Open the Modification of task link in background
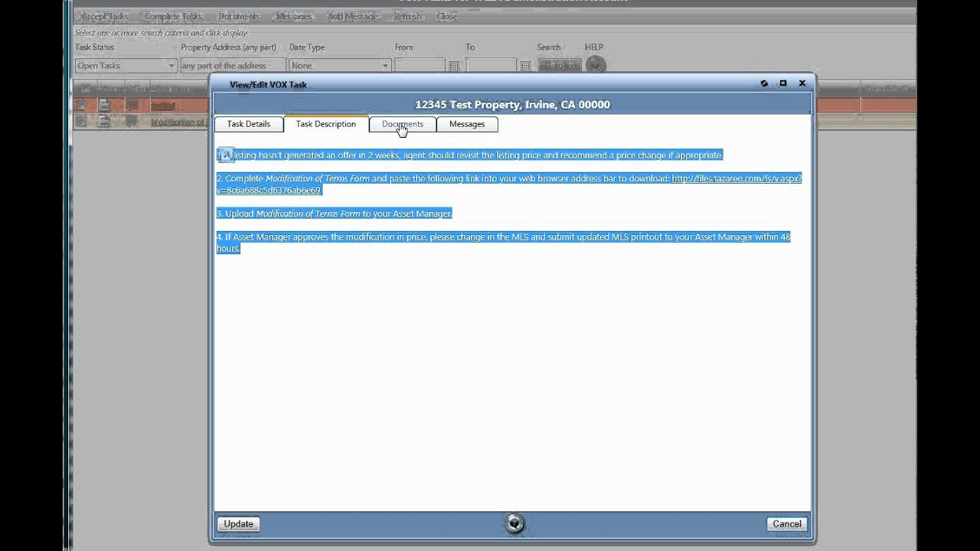This screenshot has width=980, height=551. point(179,122)
